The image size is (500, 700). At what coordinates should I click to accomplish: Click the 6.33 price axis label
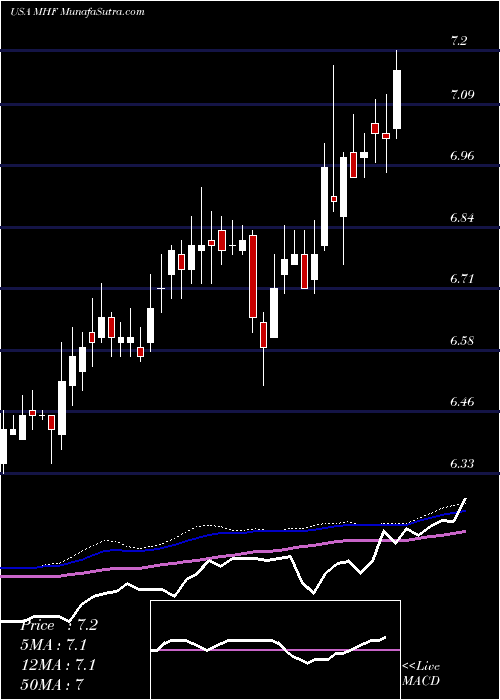point(463,464)
